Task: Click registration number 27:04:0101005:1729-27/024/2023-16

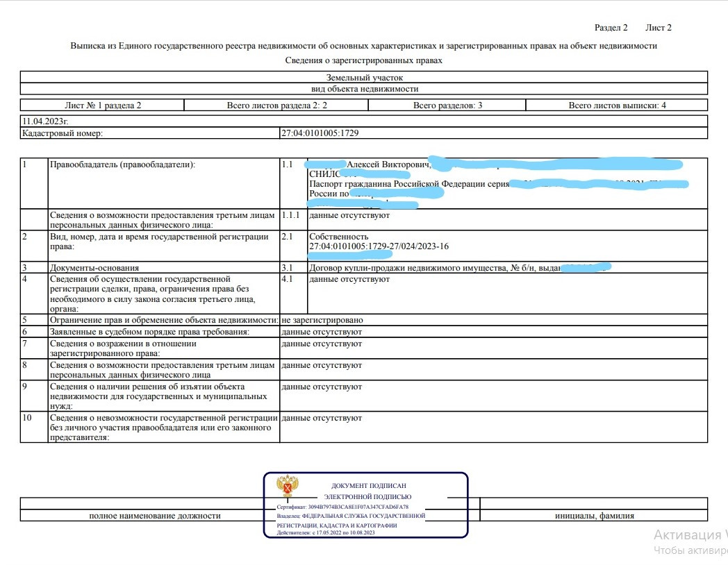Action: click(379, 246)
